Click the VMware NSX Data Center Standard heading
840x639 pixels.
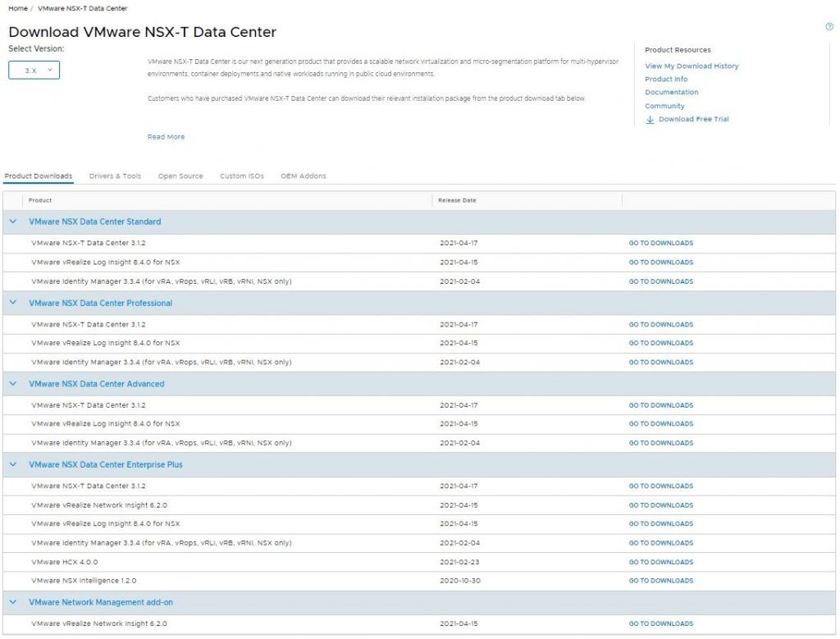(95, 221)
